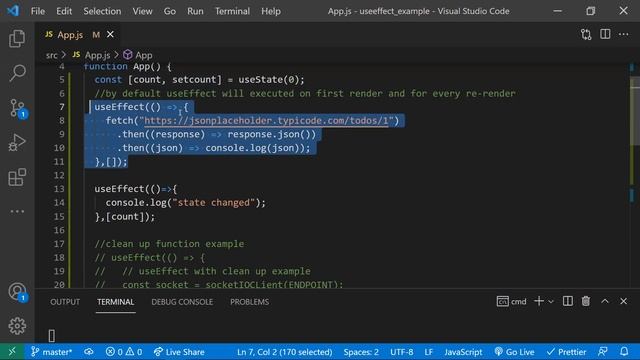Kill the terminal with trash icon
This screenshot has width=640, height=360.
pos(586,301)
